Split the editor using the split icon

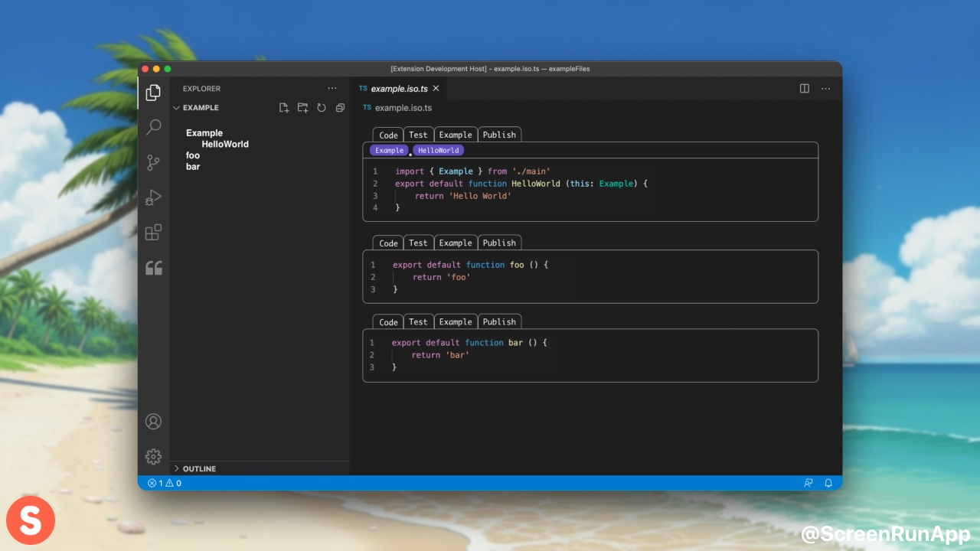(804, 88)
